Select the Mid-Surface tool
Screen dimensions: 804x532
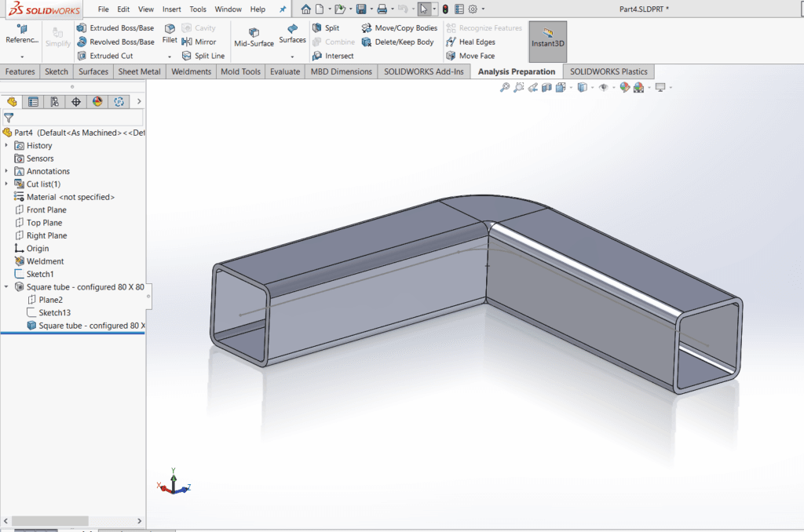254,37
